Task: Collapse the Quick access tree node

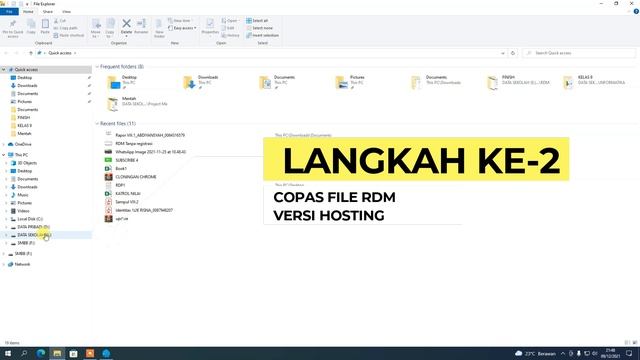Action: pyautogui.click(x=4, y=70)
